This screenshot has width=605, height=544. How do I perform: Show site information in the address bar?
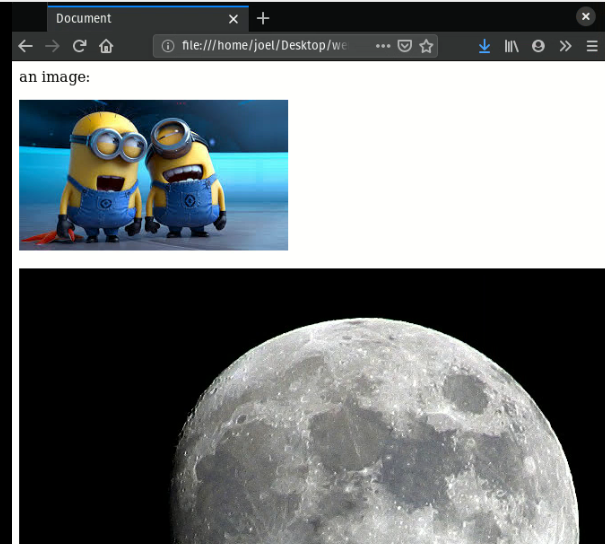tap(168, 46)
